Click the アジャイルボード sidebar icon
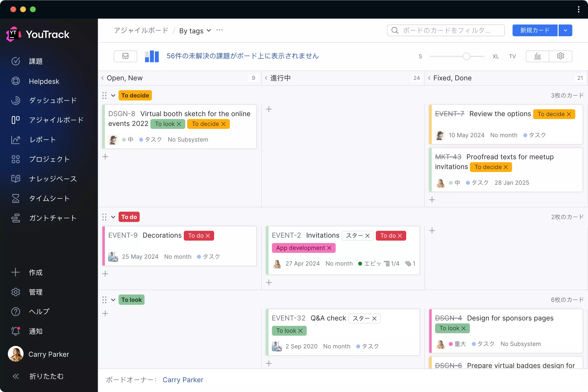The width and height of the screenshot is (588, 392). coord(16,120)
